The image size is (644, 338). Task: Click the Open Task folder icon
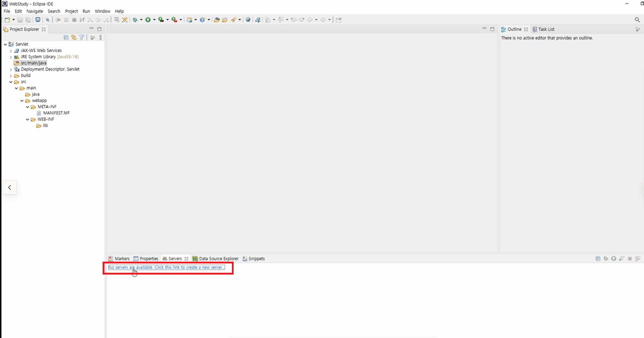[225, 20]
